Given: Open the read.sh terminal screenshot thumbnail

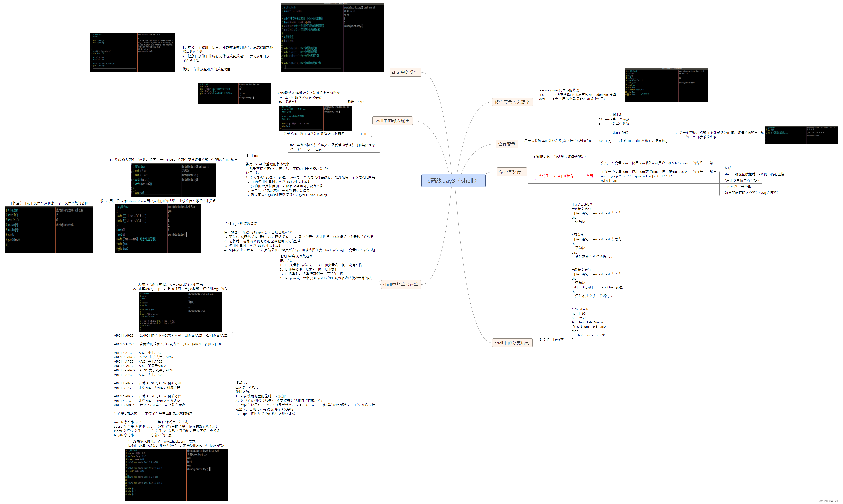Looking at the screenshot, I should tap(315, 118).
